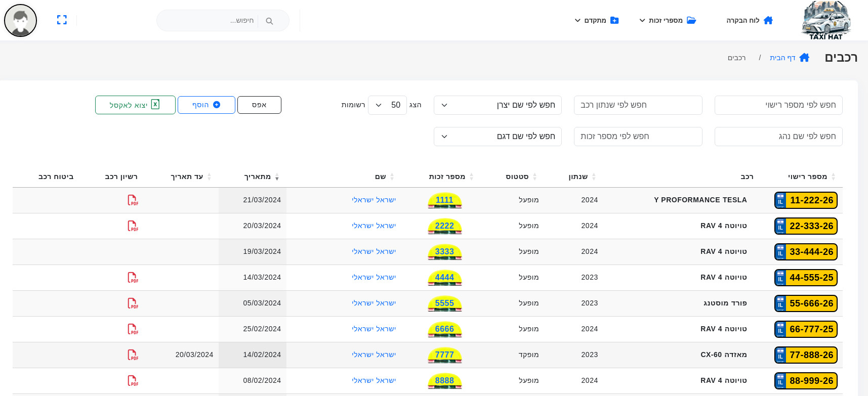
Task: Expand the מספרי זכות top menu
Action: click(x=668, y=20)
